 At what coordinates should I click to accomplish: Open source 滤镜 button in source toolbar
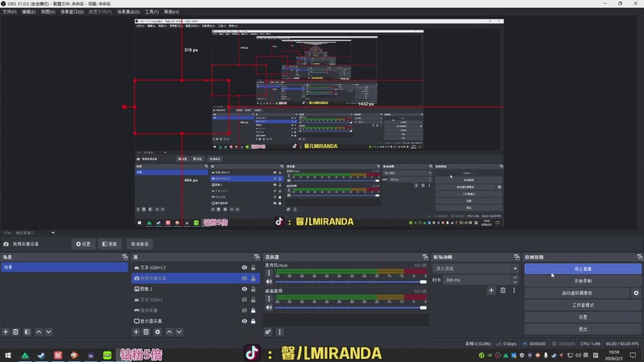[x=109, y=244]
